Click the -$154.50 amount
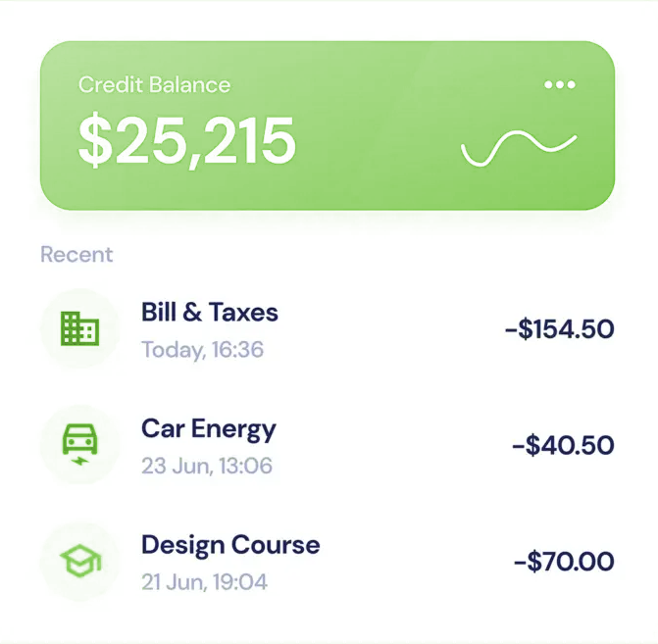 pyautogui.click(x=559, y=329)
